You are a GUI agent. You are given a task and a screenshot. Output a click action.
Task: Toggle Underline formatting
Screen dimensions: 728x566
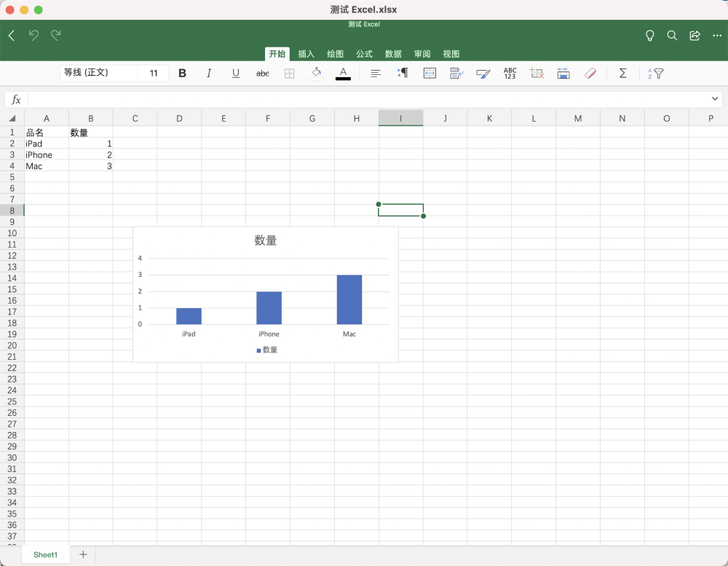(236, 74)
